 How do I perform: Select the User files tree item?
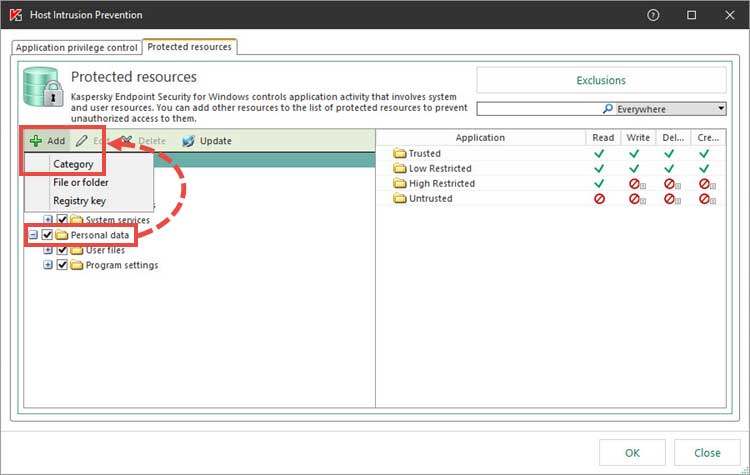tap(105, 250)
